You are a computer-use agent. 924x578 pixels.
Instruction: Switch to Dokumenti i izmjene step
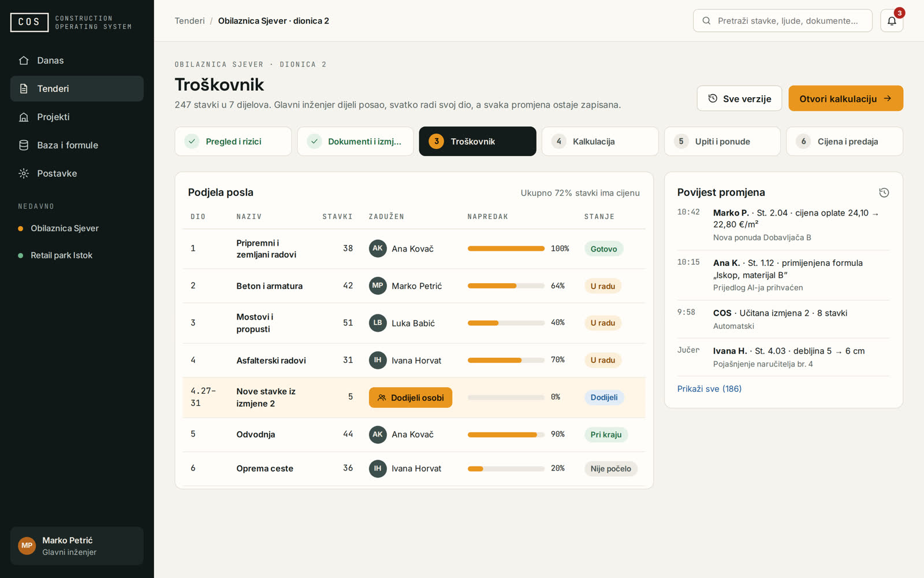355,141
